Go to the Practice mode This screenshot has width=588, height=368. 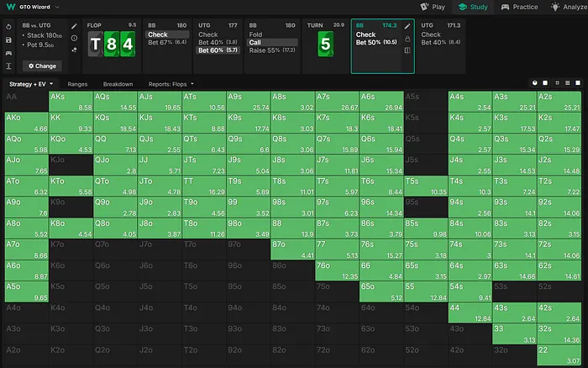coord(520,6)
